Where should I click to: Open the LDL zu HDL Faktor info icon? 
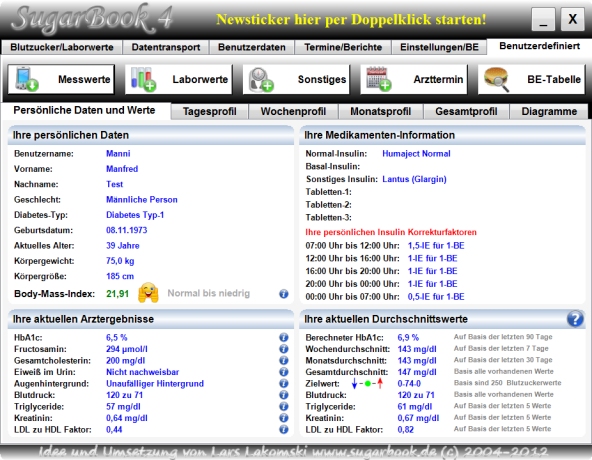284,429
